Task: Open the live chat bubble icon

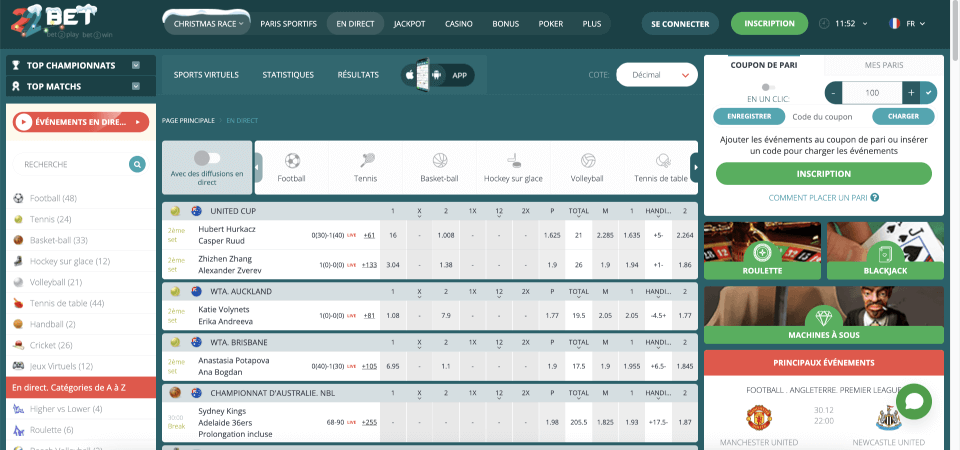Action: [913, 401]
